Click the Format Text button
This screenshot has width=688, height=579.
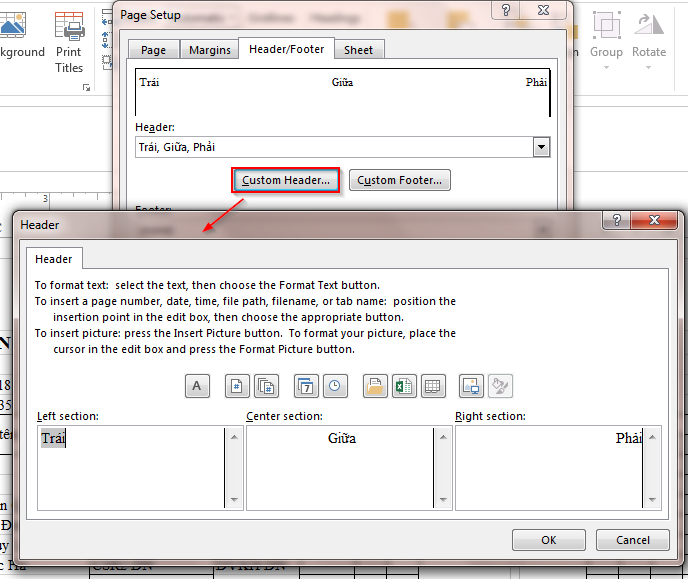coord(197,386)
